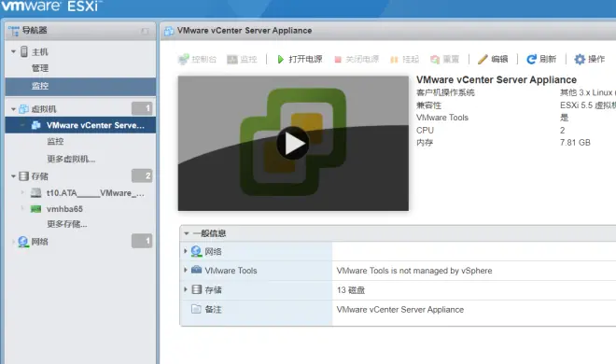This screenshot has width=616, height=364.
Task: Open the gear actions icon
Action: pos(580,60)
